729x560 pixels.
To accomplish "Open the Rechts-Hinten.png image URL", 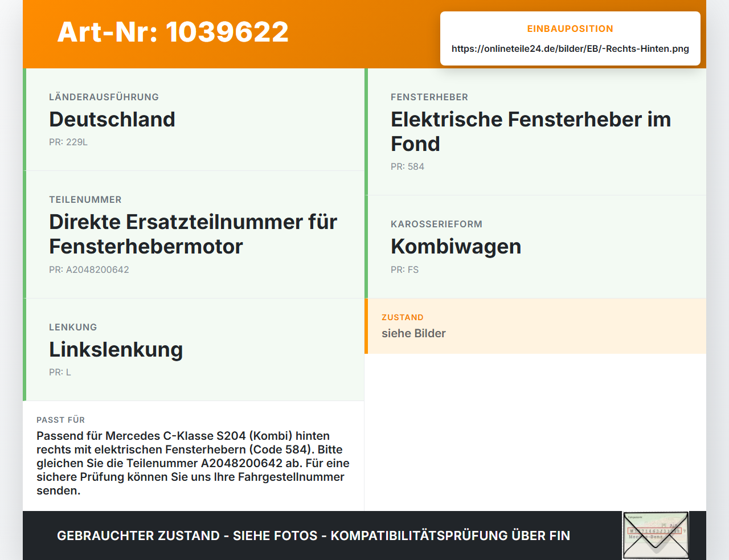I will click(570, 48).
